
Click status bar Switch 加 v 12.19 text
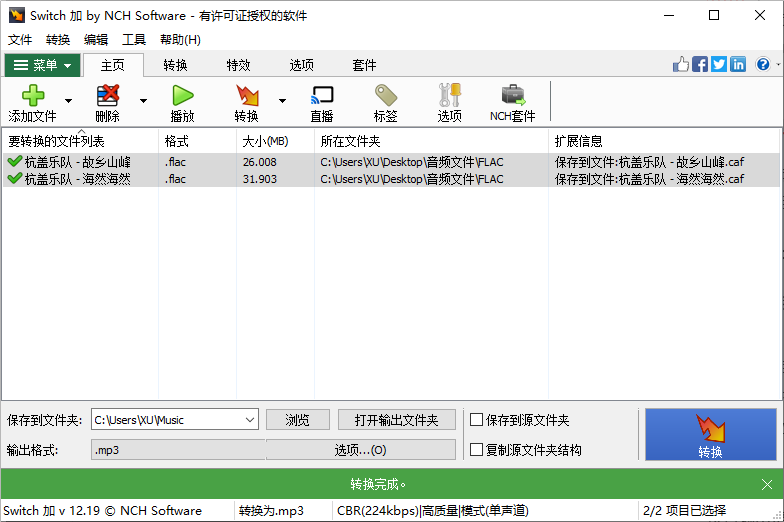coord(102,510)
